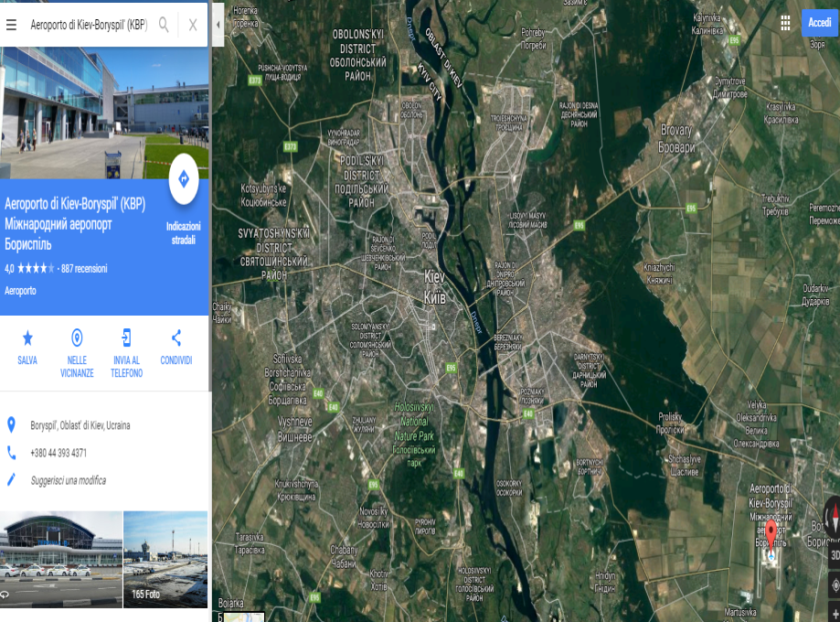The width and height of the screenshot is (840, 622).
Task: Click the red airport map pin
Action: (771, 533)
